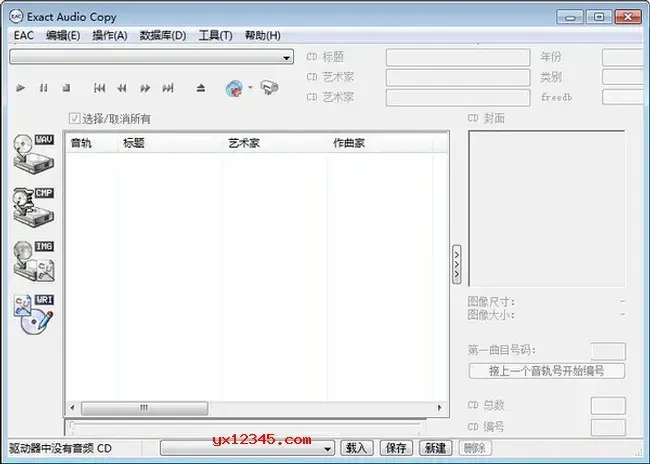The width and height of the screenshot is (650, 464).
Task: Minimize the Exact Audio Copy window
Action: 570,17
